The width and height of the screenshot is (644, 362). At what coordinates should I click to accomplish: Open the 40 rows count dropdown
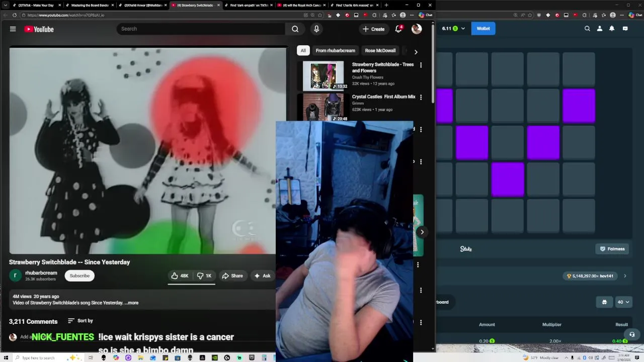click(x=623, y=302)
